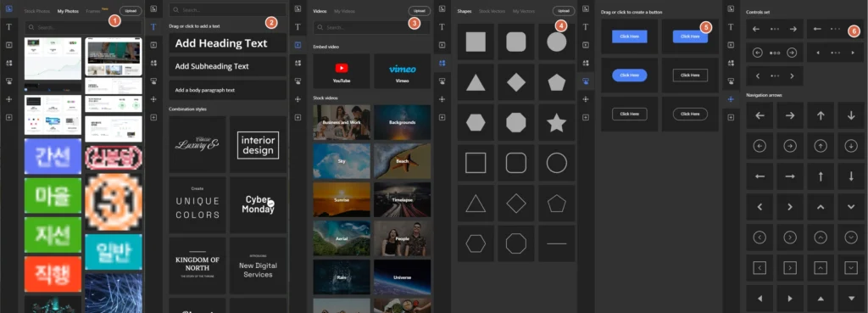
Task: Select the squared down chevron navigation arrow
Action: (851, 267)
